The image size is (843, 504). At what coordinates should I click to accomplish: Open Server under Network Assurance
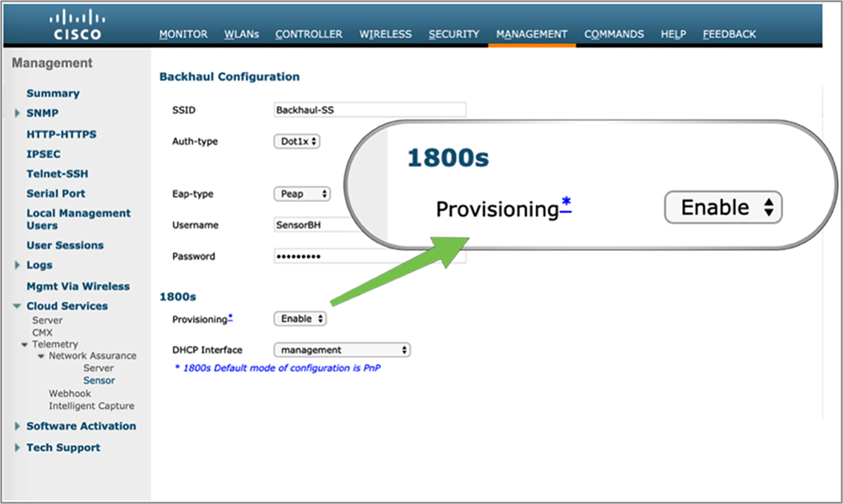pyautogui.click(x=98, y=368)
